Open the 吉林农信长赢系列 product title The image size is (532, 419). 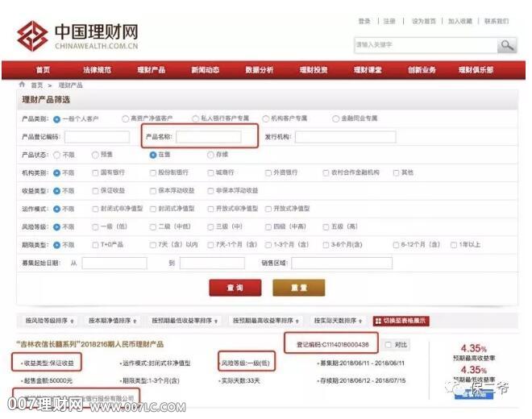[90, 344]
